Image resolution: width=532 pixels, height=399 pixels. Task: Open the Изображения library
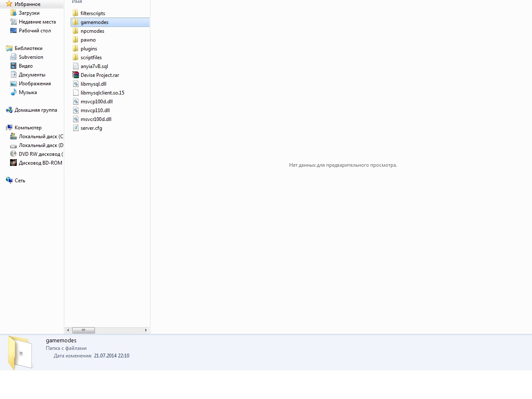pos(35,83)
